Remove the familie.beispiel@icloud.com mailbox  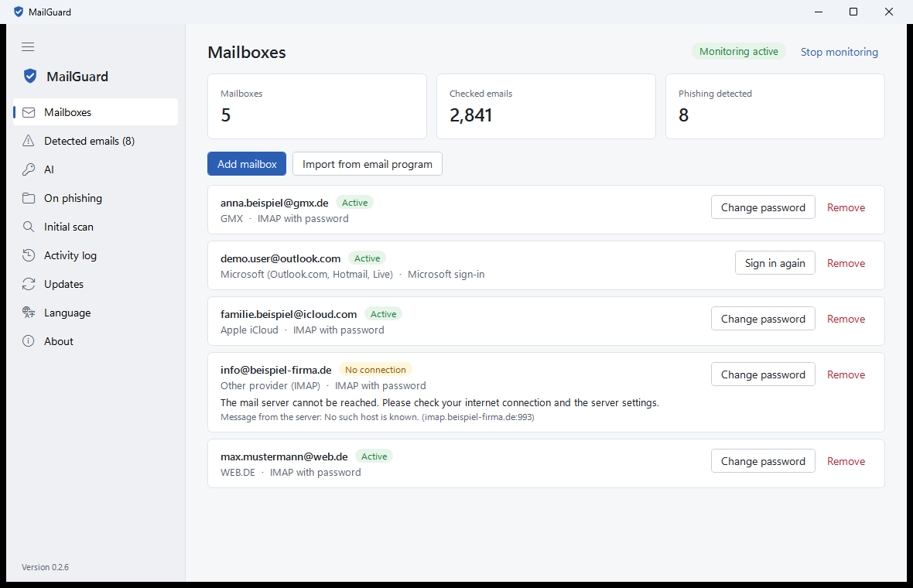(x=846, y=319)
